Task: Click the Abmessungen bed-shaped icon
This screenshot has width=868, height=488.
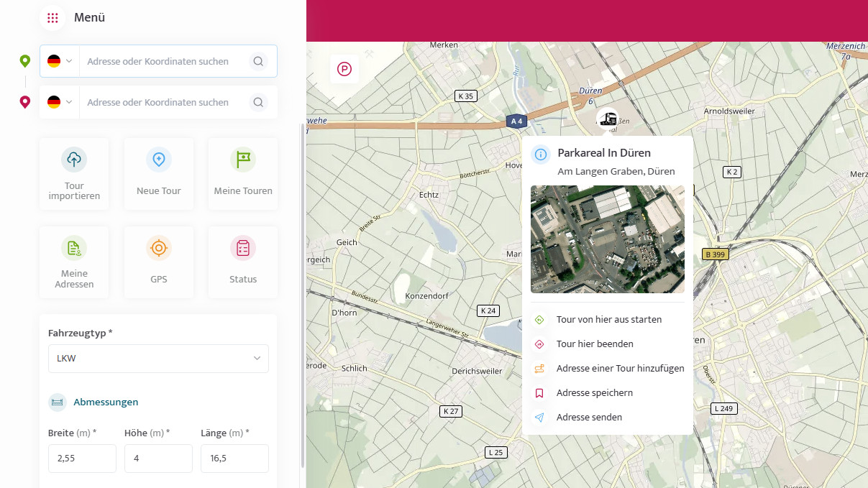Action: [x=58, y=402]
